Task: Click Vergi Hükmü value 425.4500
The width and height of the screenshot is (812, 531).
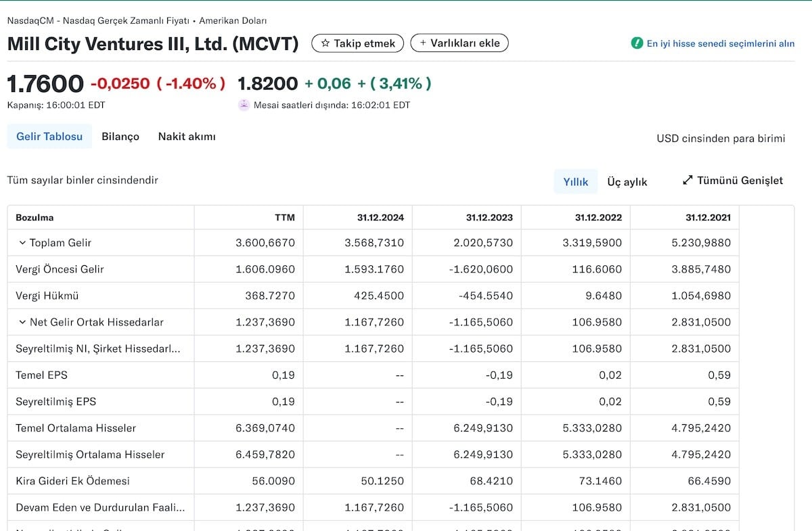Action: tap(379, 296)
